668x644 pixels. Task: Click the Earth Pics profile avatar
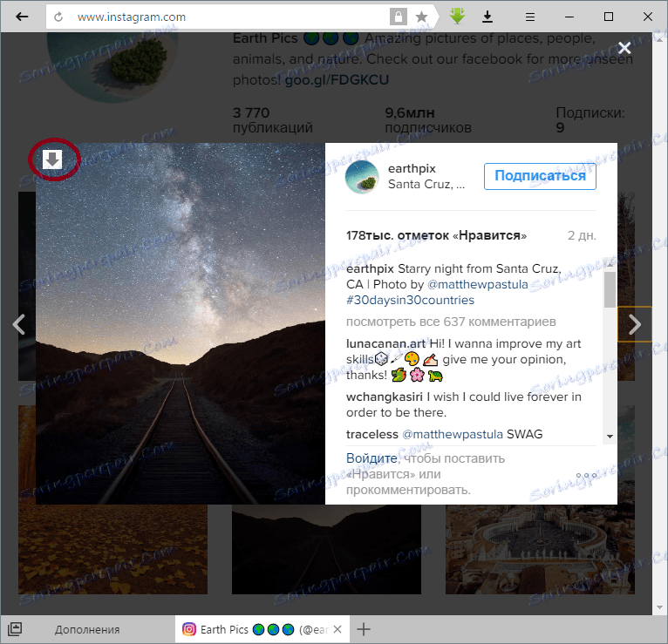pos(112,67)
